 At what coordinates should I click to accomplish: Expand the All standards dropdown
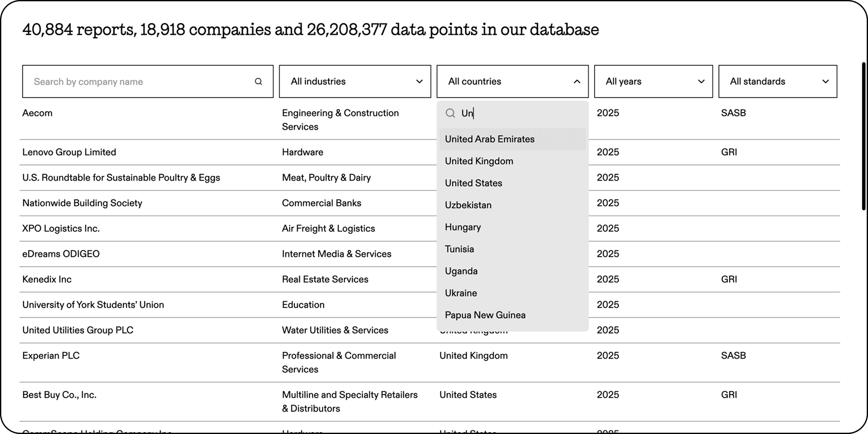(777, 81)
